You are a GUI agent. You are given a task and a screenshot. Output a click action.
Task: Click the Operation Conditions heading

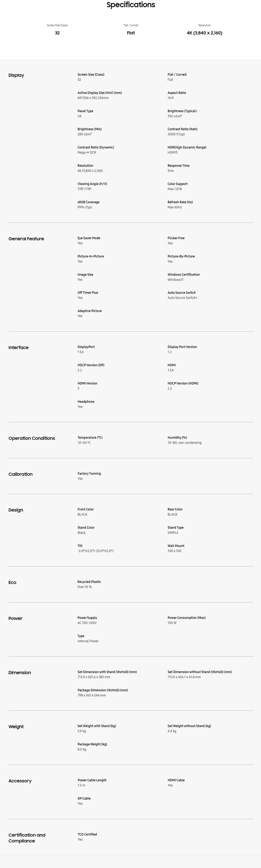(32, 438)
